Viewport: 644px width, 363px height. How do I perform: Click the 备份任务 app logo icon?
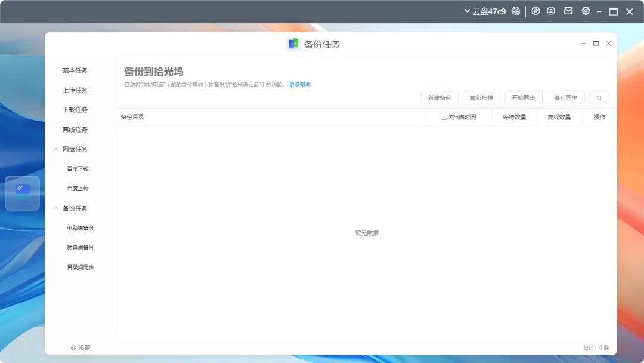(x=293, y=44)
